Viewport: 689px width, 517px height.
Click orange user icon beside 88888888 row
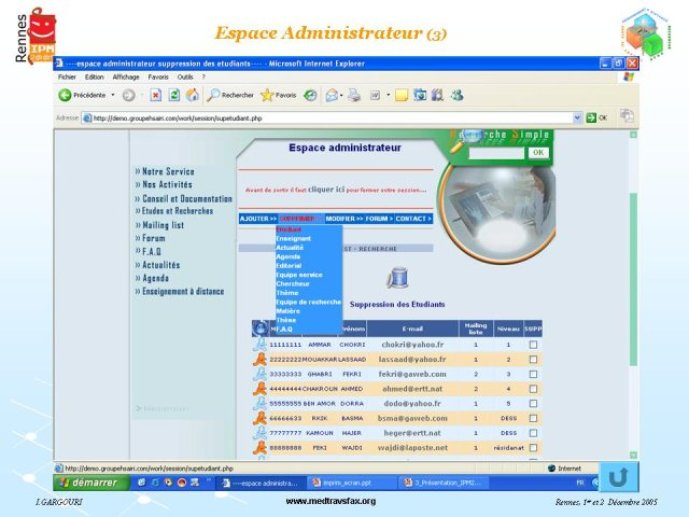point(260,448)
